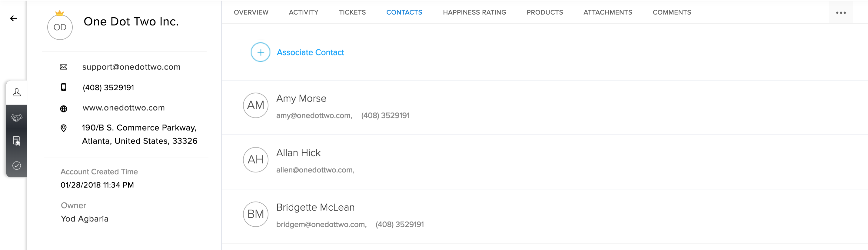Screen dimensions: 868x250
Task: Switch to the Happiness Rating tab
Action: (x=474, y=12)
